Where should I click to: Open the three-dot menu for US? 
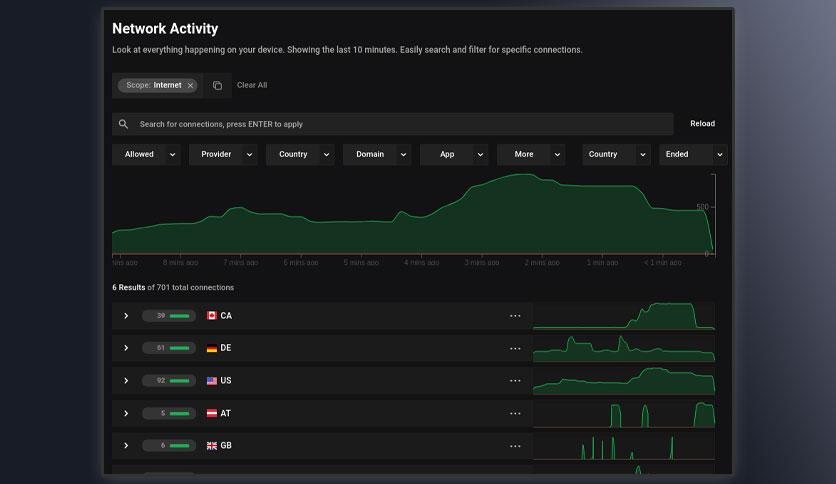coord(515,381)
